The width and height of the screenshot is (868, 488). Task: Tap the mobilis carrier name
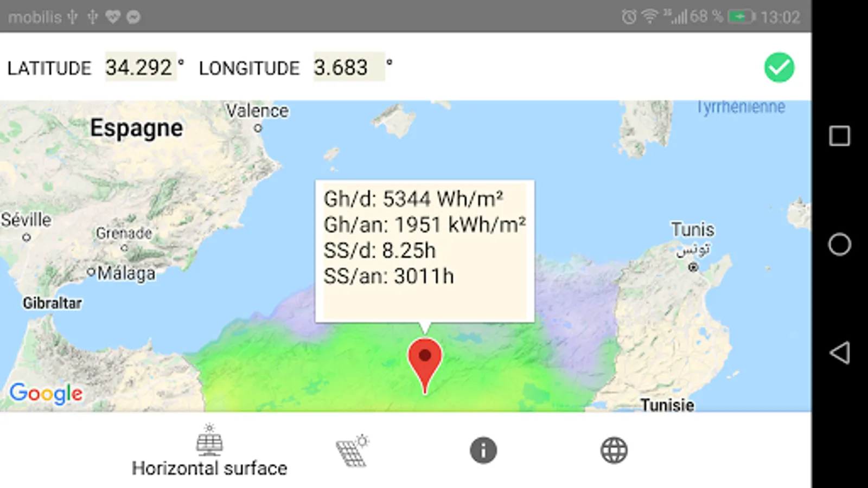[x=35, y=17]
